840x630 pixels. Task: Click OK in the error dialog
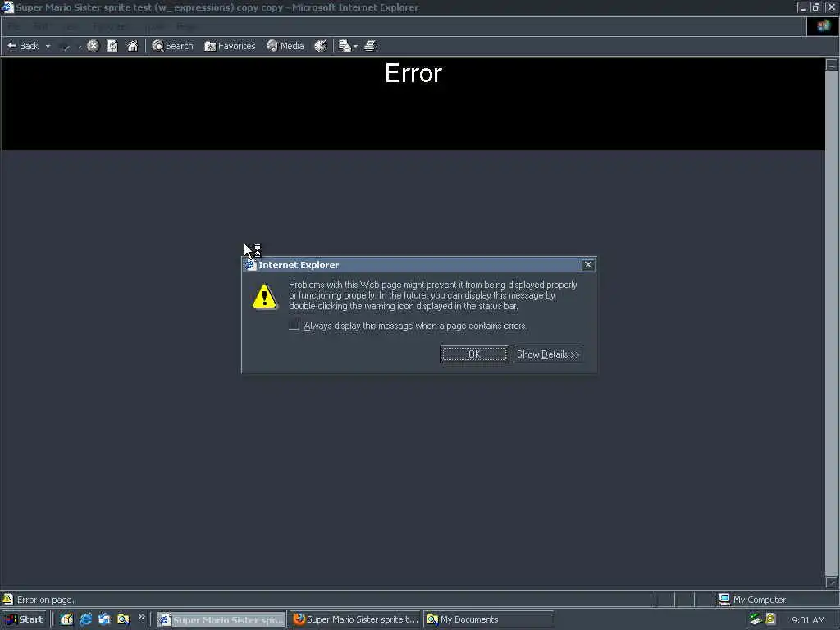474,354
